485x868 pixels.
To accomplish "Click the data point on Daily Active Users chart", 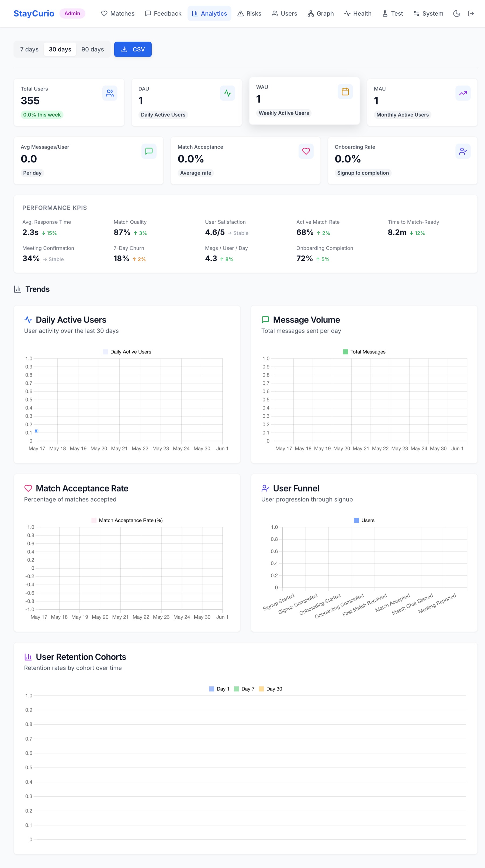I will tap(37, 431).
